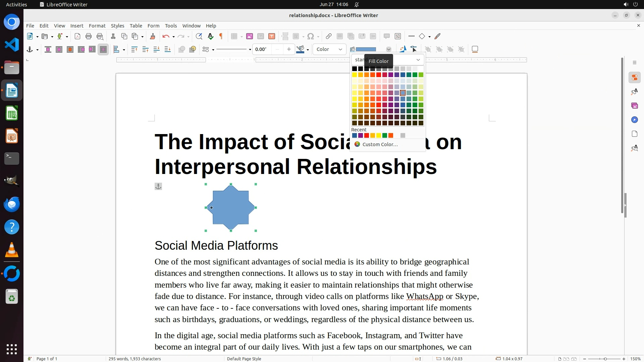Click the Custom Color... button
Screen dimensions: 644x362
pyautogui.click(x=380, y=144)
